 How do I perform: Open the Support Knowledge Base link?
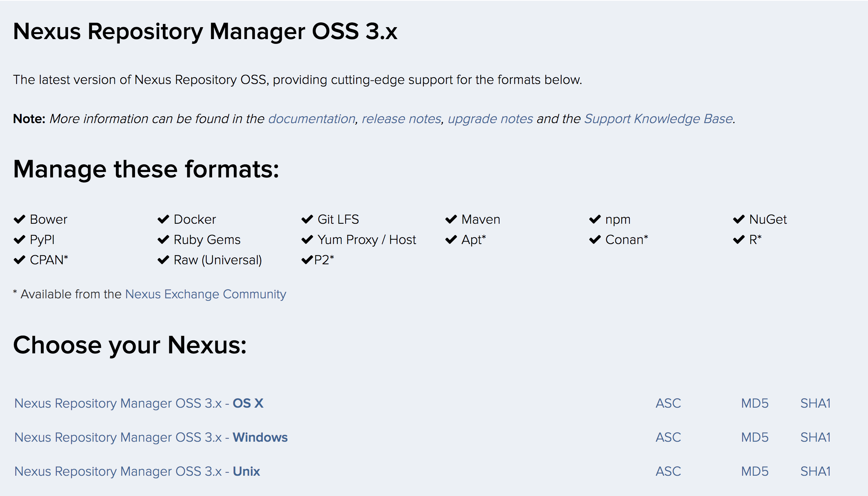pos(658,119)
